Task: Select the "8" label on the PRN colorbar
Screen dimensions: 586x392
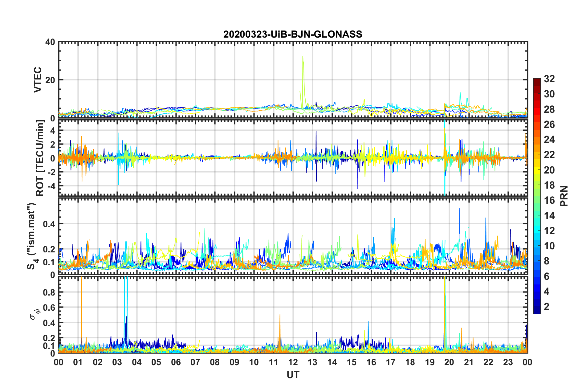Action: click(547, 261)
